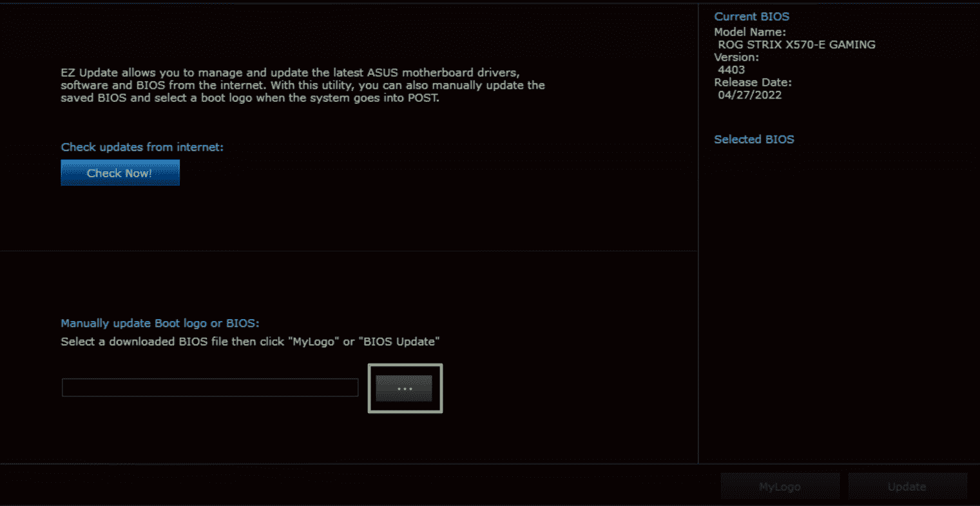Select the 'Check updates from internet:' heading
The width and height of the screenshot is (980, 506).
click(x=142, y=147)
